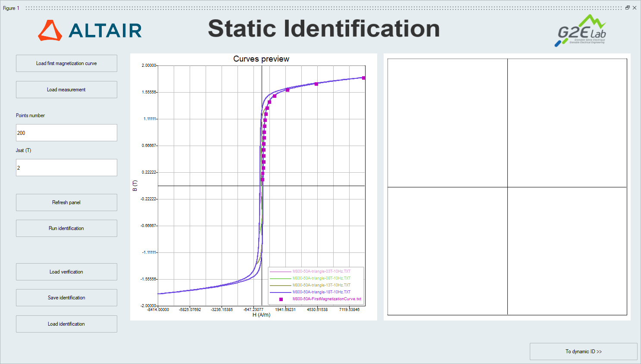Hit the Refresh panel button
641x364 pixels.
click(66, 202)
